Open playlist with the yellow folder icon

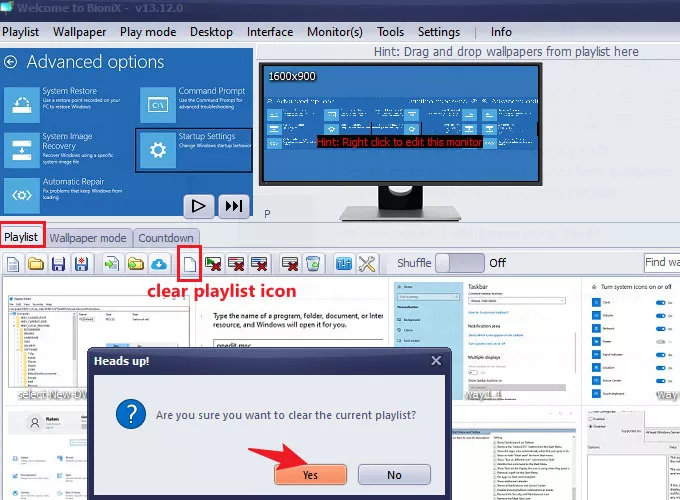36,264
